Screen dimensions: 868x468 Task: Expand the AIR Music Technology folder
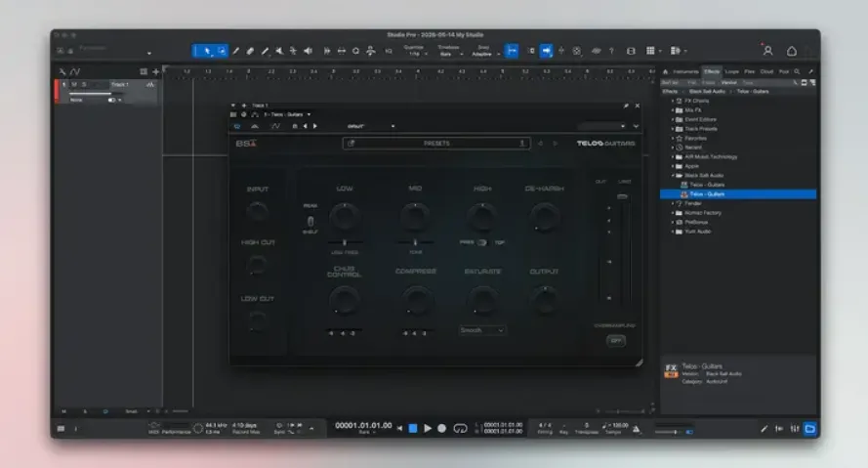click(x=673, y=156)
